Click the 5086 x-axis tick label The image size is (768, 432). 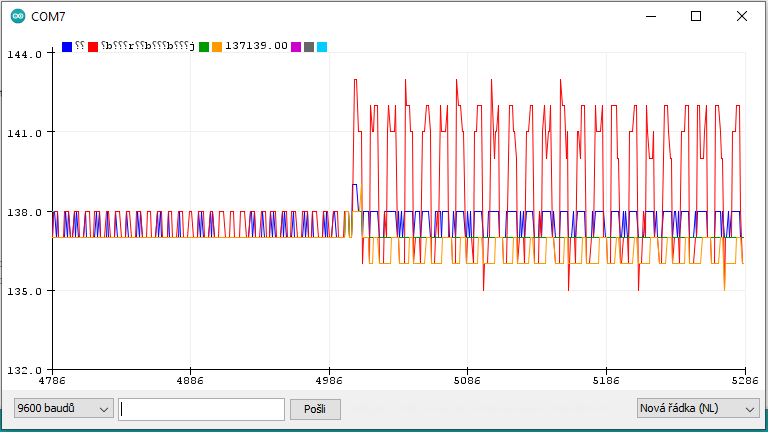coord(467,380)
